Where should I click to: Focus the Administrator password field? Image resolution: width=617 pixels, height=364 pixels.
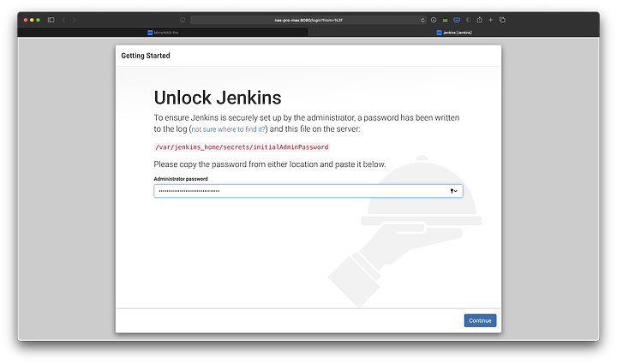click(x=308, y=191)
